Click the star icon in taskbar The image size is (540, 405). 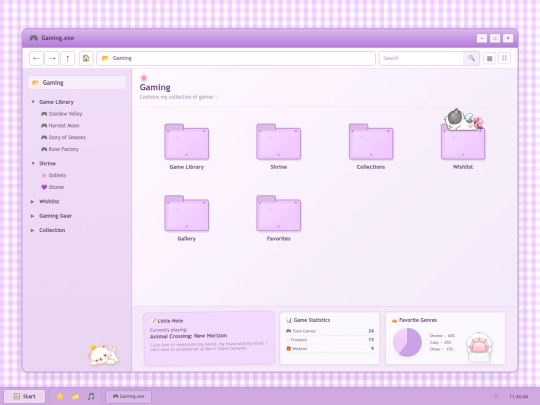[x=60, y=396]
